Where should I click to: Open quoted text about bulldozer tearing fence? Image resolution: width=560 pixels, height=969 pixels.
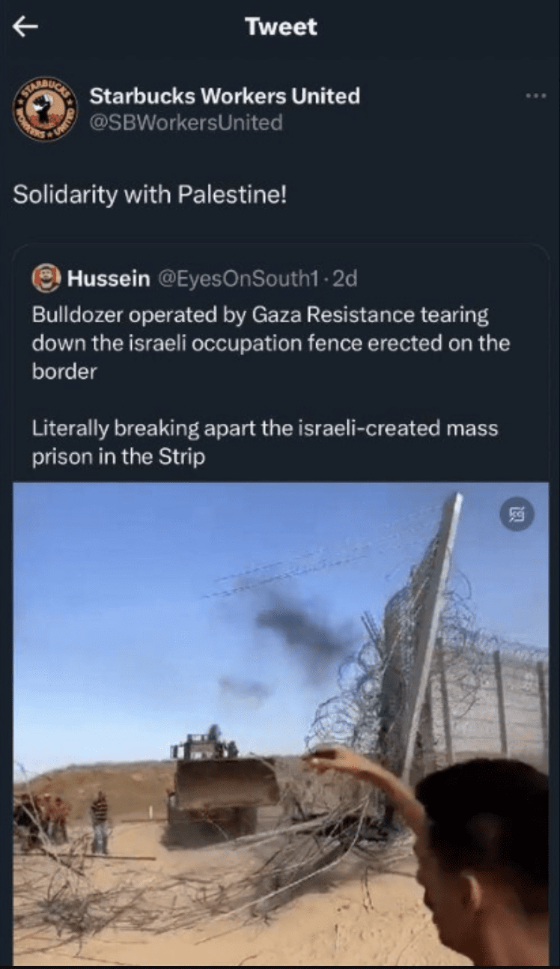pos(270,343)
